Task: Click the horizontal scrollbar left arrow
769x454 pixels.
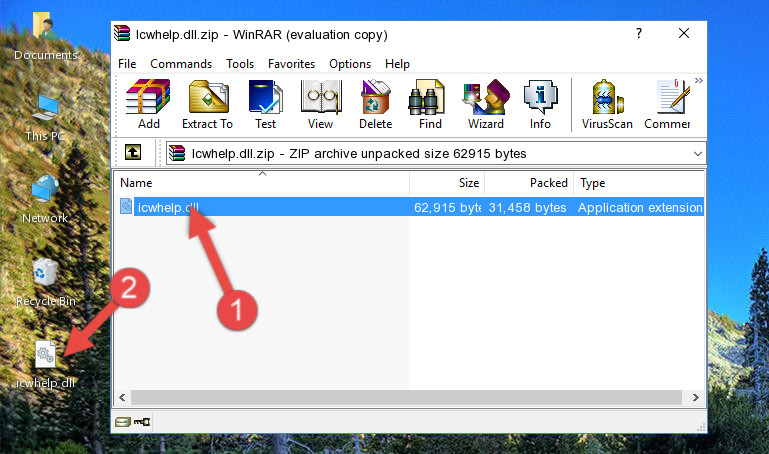Action: (123, 397)
